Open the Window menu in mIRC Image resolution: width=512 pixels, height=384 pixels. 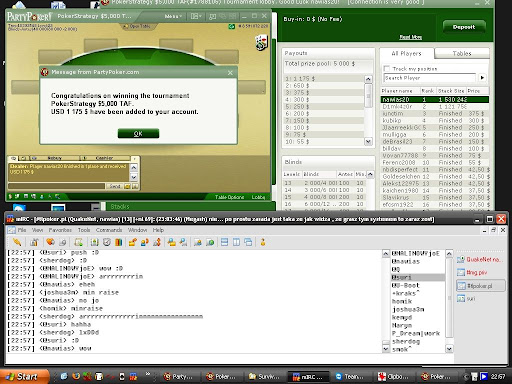pos(137,230)
